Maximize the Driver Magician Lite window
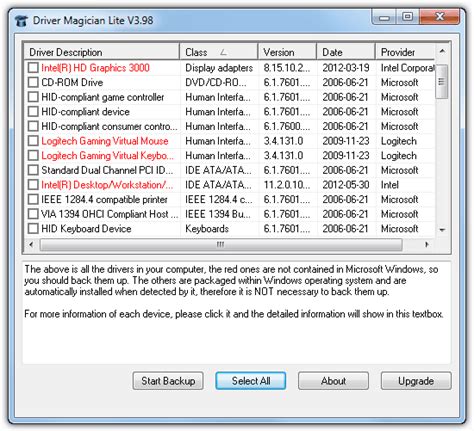The height and width of the screenshot is (431, 474). (x=407, y=17)
